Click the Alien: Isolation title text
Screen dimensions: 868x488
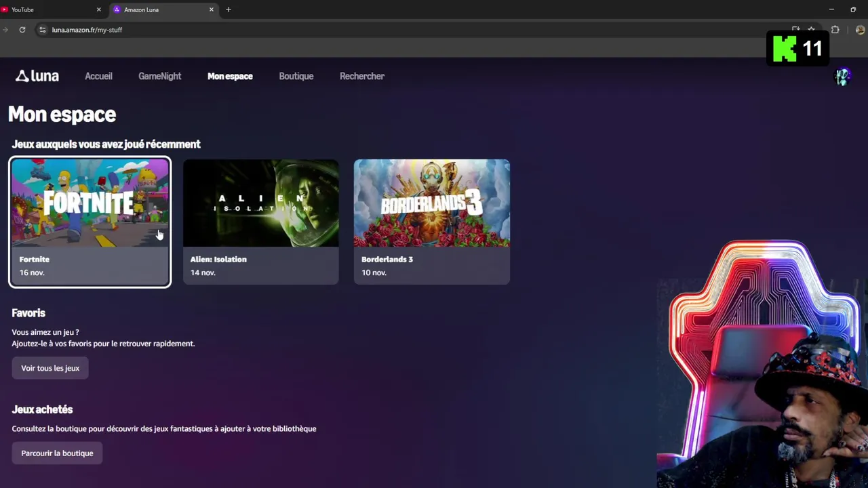tap(218, 259)
